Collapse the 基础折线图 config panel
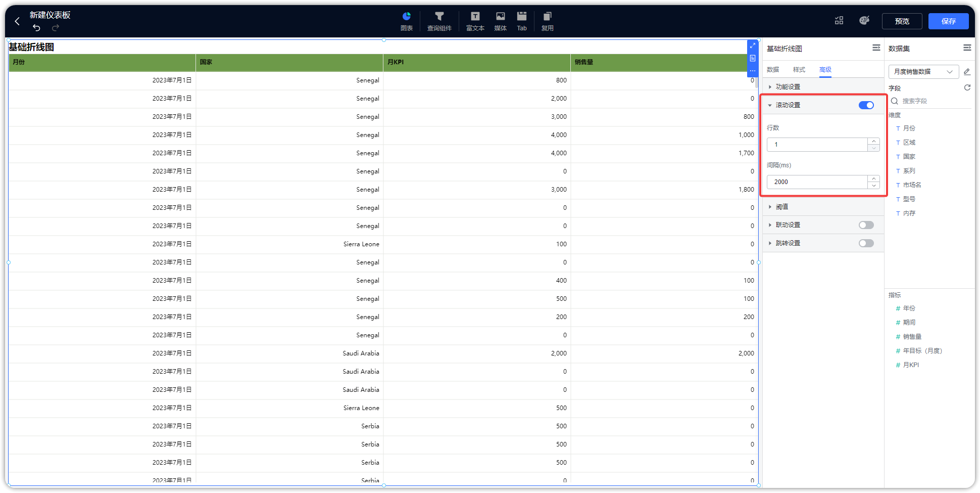The height and width of the screenshot is (493, 980). pyautogui.click(x=876, y=48)
